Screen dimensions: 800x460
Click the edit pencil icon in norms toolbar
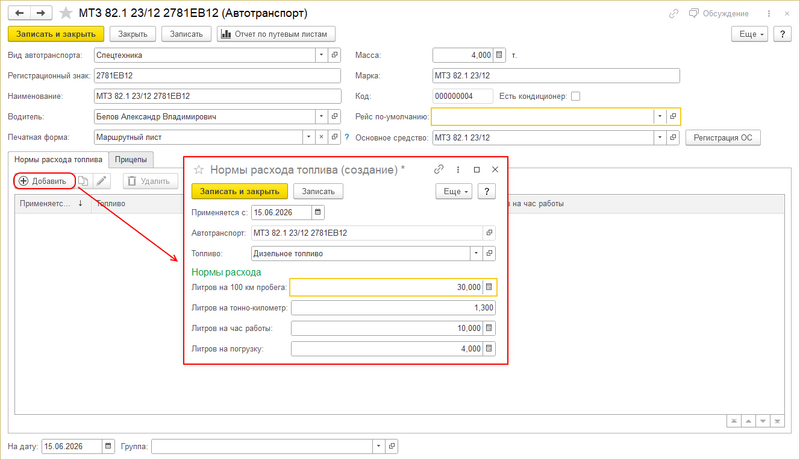[x=102, y=181]
